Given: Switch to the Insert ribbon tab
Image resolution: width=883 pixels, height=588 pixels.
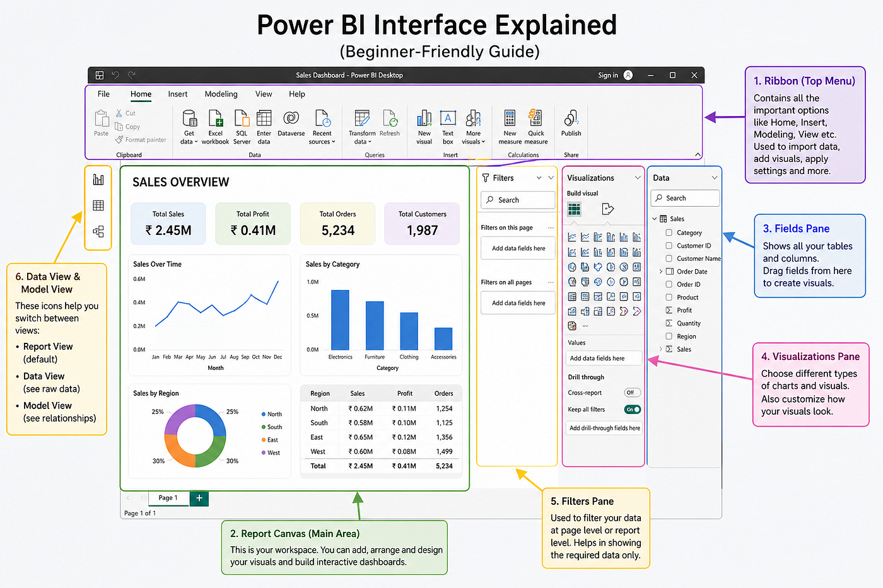Looking at the screenshot, I should pos(178,94).
